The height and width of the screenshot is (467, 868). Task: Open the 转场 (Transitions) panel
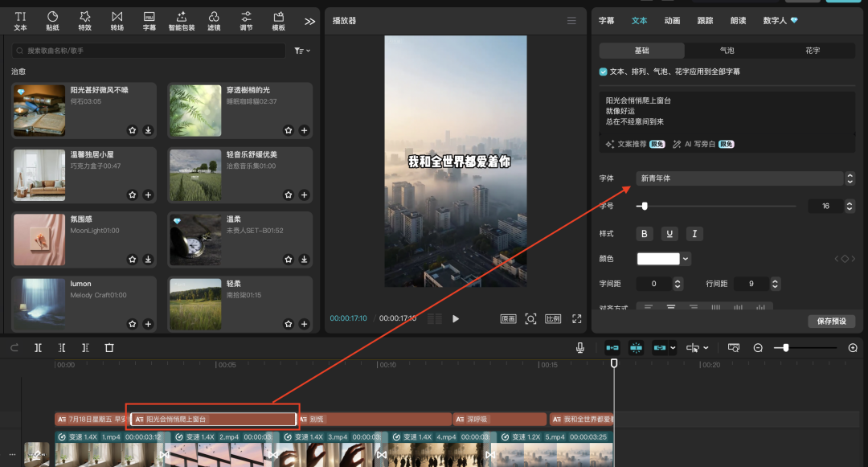tap(117, 20)
